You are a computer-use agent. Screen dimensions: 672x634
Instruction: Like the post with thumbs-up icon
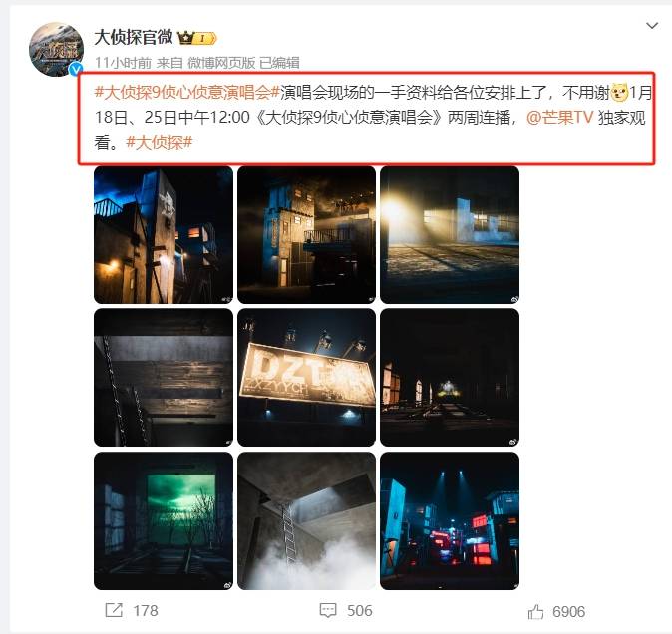pyautogui.click(x=535, y=612)
